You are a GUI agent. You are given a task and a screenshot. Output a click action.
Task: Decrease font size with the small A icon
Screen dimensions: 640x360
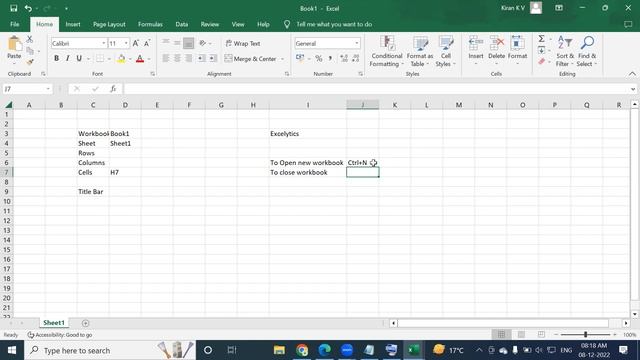pyautogui.click(x=147, y=43)
